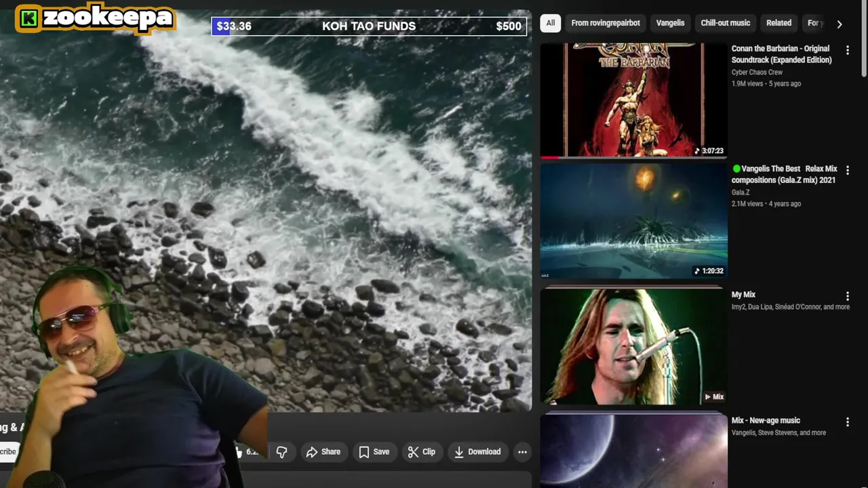868x488 pixels.
Task: Open the Conan the Barbarian soundtrack thumbnail
Action: tap(633, 100)
